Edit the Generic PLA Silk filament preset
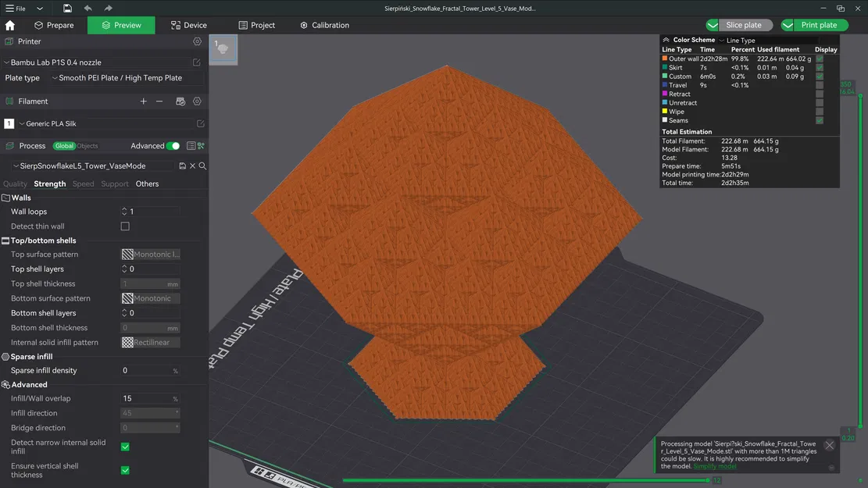 (200, 123)
